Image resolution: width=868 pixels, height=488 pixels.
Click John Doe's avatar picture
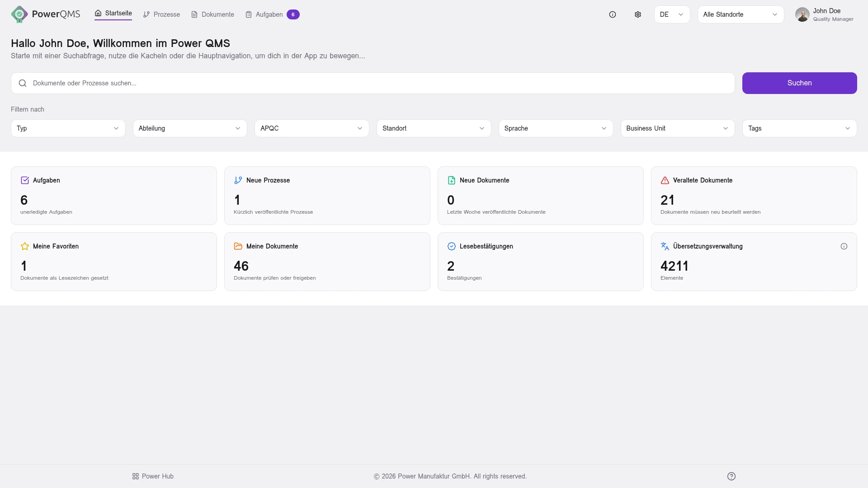802,14
